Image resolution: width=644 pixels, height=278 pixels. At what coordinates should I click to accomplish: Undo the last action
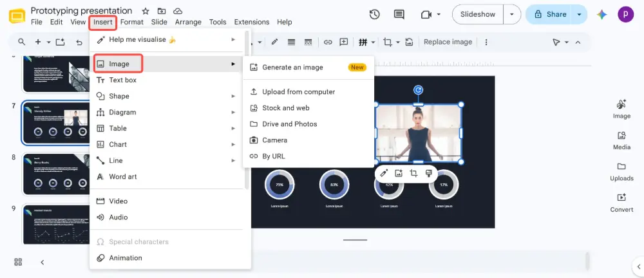coord(79,42)
